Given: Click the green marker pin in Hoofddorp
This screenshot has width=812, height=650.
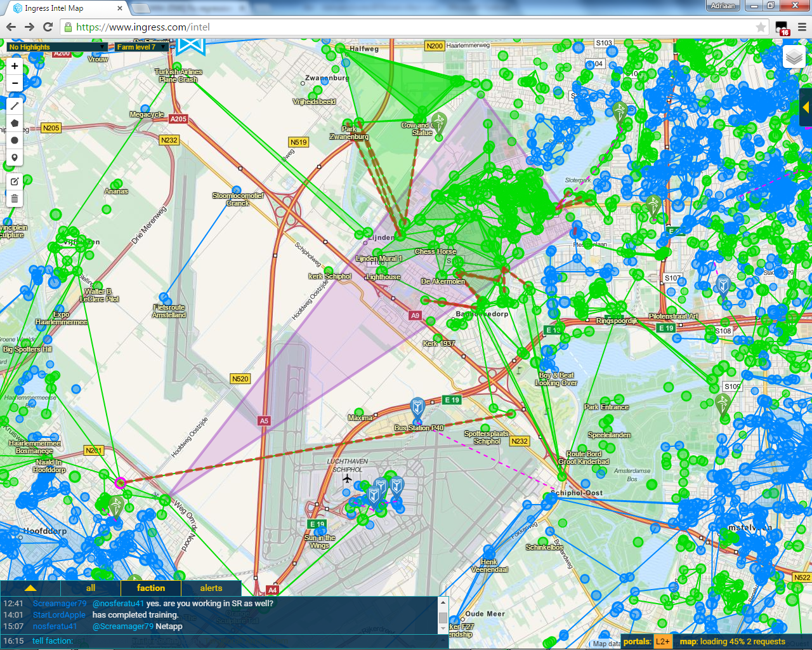Looking at the screenshot, I should [x=115, y=507].
